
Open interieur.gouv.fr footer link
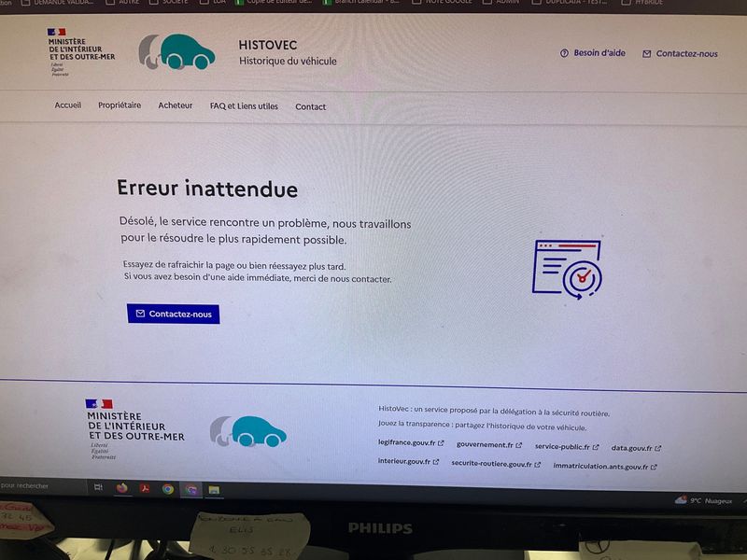(408, 461)
